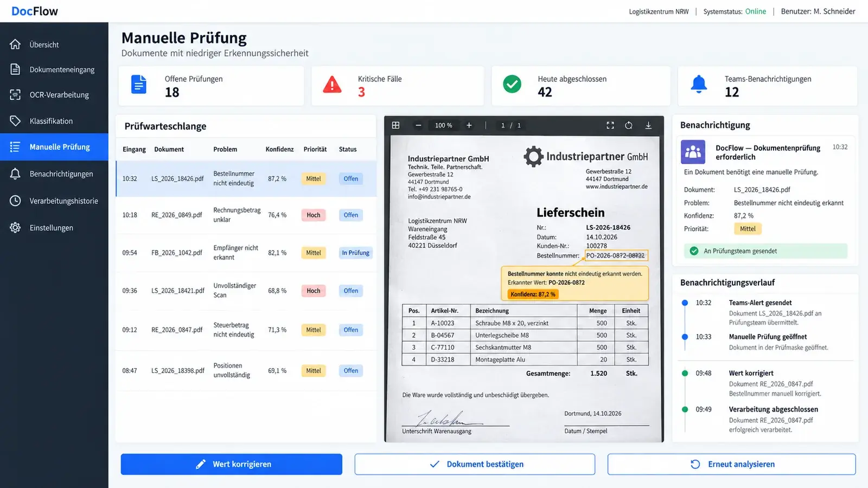Select queue row LS_2026_18421.pdf
868x488 pixels.
(x=246, y=291)
